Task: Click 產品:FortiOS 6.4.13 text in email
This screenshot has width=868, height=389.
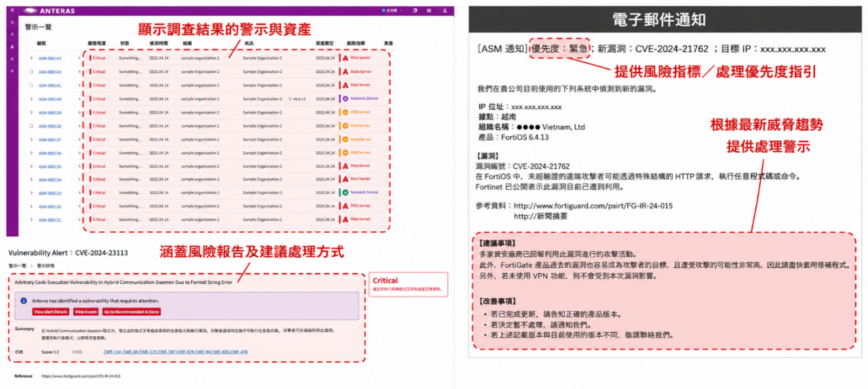Action: point(513,137)
